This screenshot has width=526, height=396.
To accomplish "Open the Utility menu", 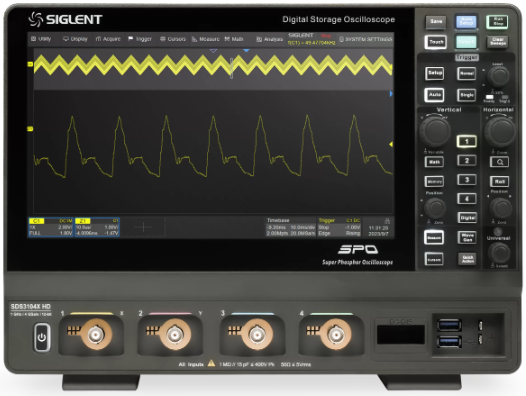I will 41,39.
